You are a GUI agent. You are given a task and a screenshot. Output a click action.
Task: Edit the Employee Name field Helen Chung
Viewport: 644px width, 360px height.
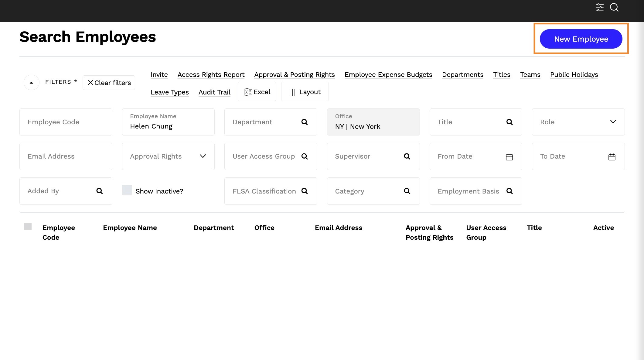(168, 122)
